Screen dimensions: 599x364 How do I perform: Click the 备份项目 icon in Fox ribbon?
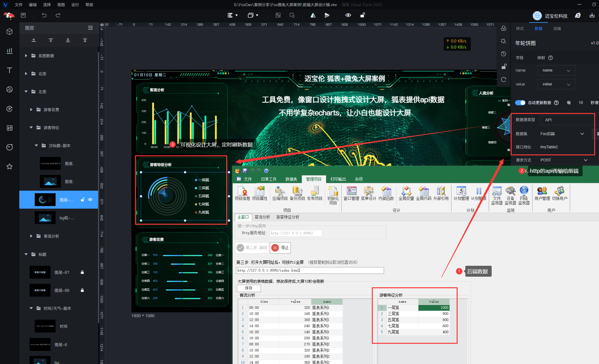(x=297, y=194)
